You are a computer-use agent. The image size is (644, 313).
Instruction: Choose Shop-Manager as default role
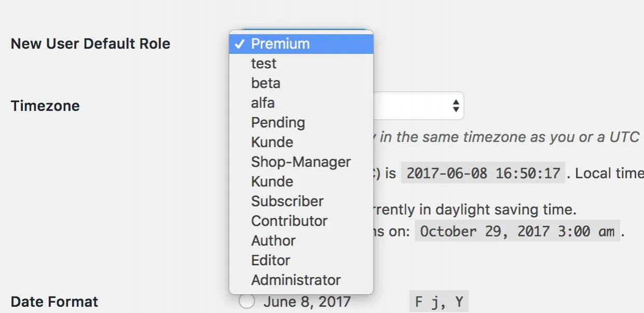tap(301, 162)
